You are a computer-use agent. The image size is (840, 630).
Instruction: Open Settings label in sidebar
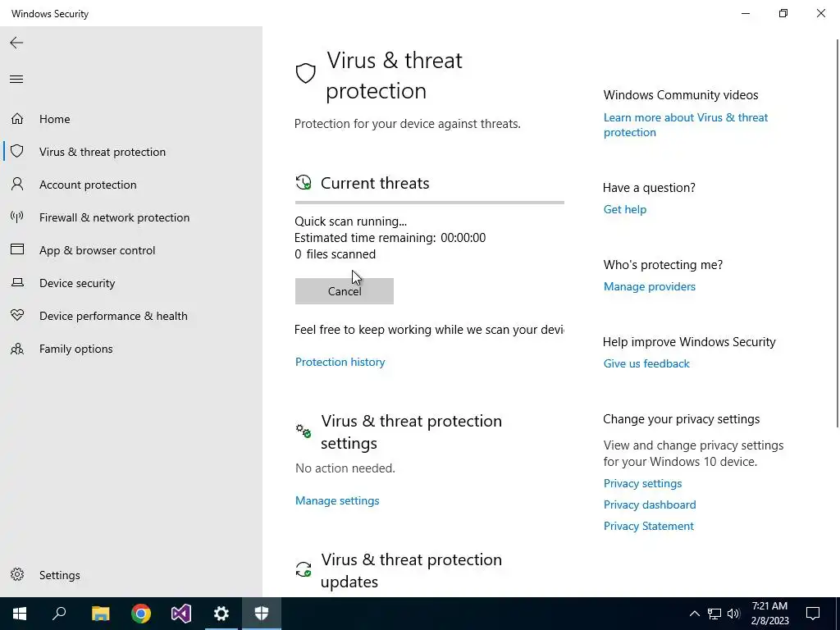click(59, 575)
